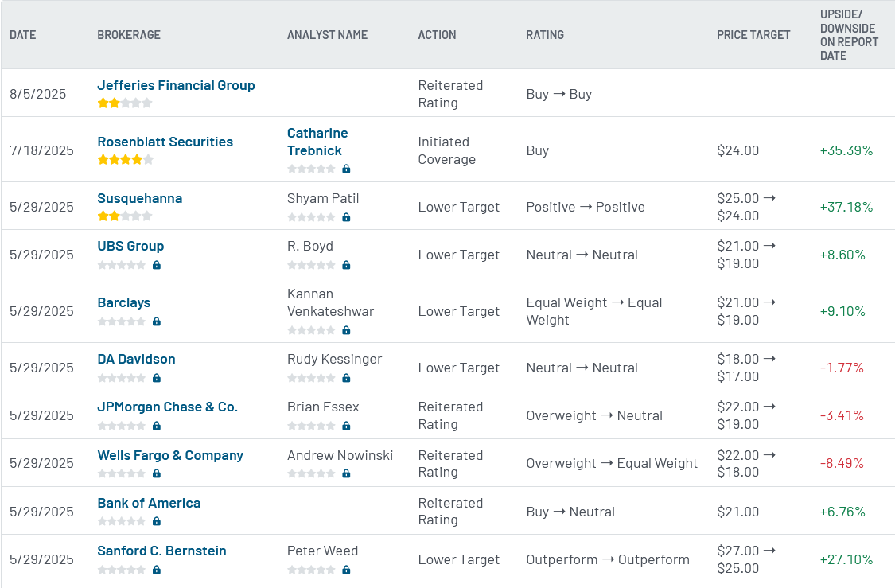Click lock icon under Catharine Trebnick
This screenshot has width=895, height=588.
(346, 169)
